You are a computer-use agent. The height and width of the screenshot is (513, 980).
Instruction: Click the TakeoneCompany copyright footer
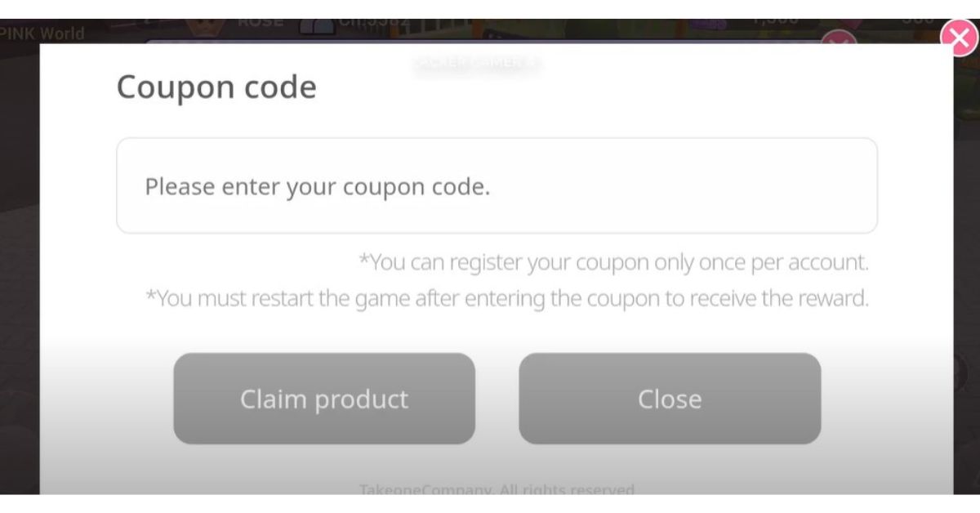(497, 489)
